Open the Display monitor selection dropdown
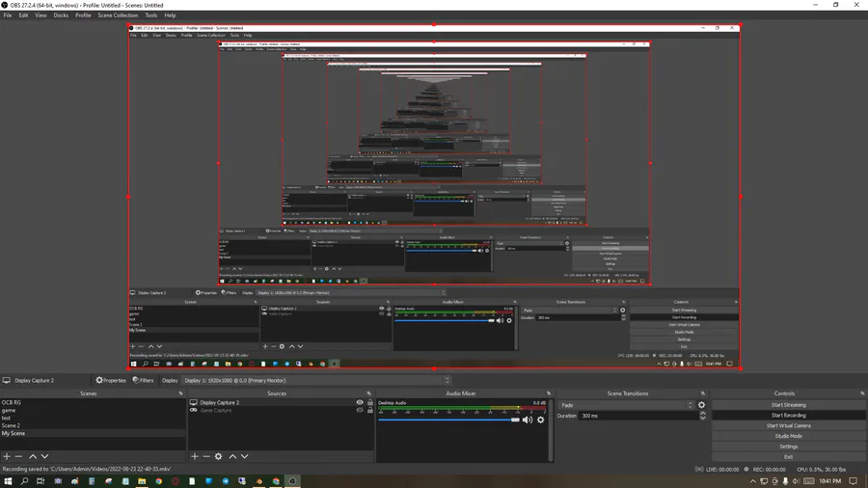 [x=316, y=380]
